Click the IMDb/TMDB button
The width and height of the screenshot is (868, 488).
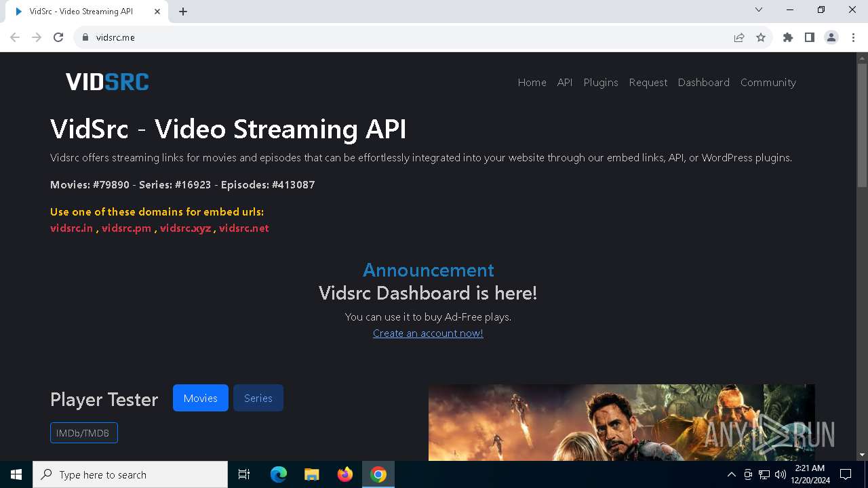(x=84, y=432)
